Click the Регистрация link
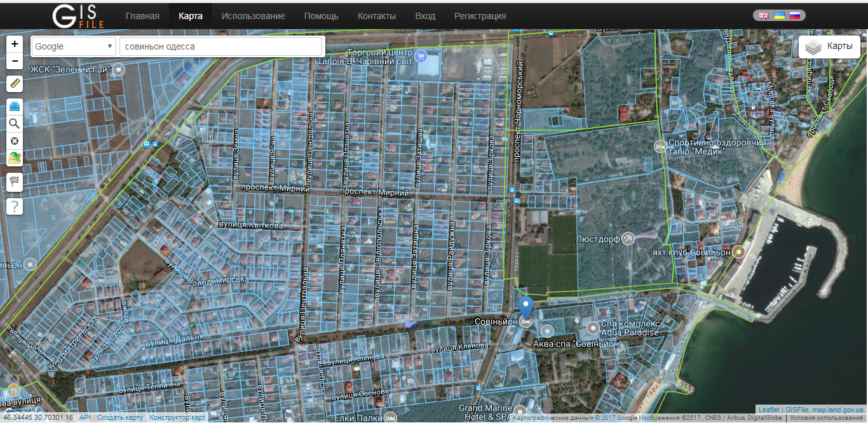The width and height of the screenshot is (868, 423). point(480,16)
